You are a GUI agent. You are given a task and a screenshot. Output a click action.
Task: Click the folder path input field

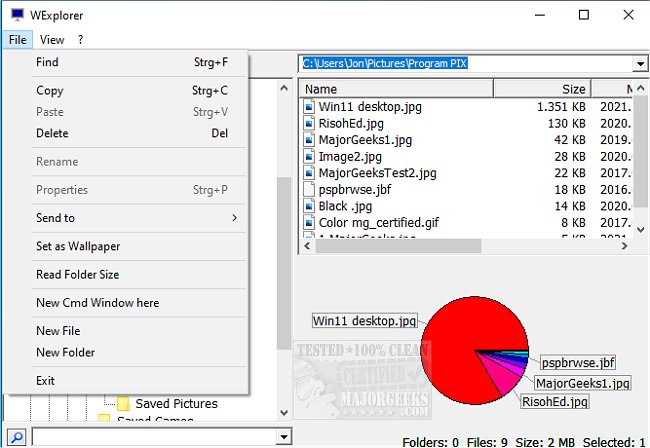[x=465, y=64]
